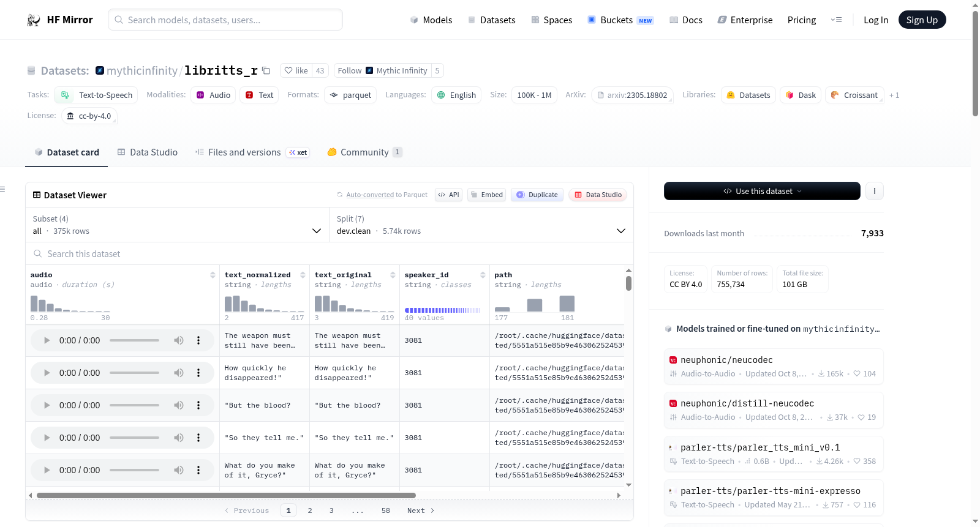The image size is (980, 527).
Task: Open audio options for 'So they tell me.' row
Action: pyautogui.click(x=198, y=438)
